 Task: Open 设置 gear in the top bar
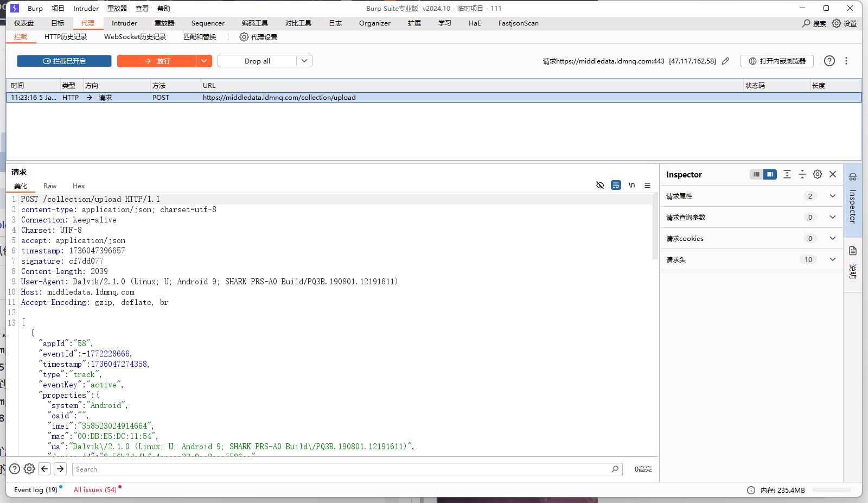coord(837,23)
